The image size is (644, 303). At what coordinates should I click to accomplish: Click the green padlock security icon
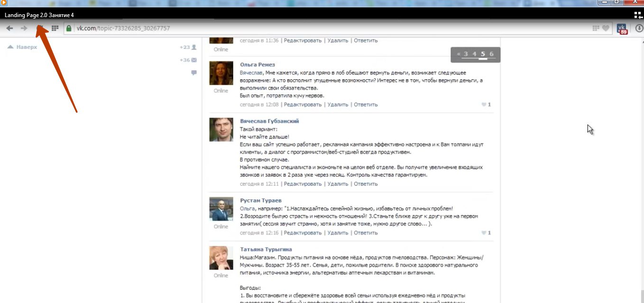click(x=69, y=28)
